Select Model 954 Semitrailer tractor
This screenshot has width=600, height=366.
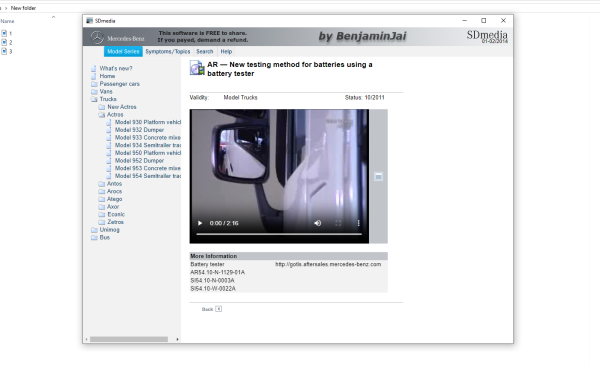pyautogui.click(x=148, y=176)
